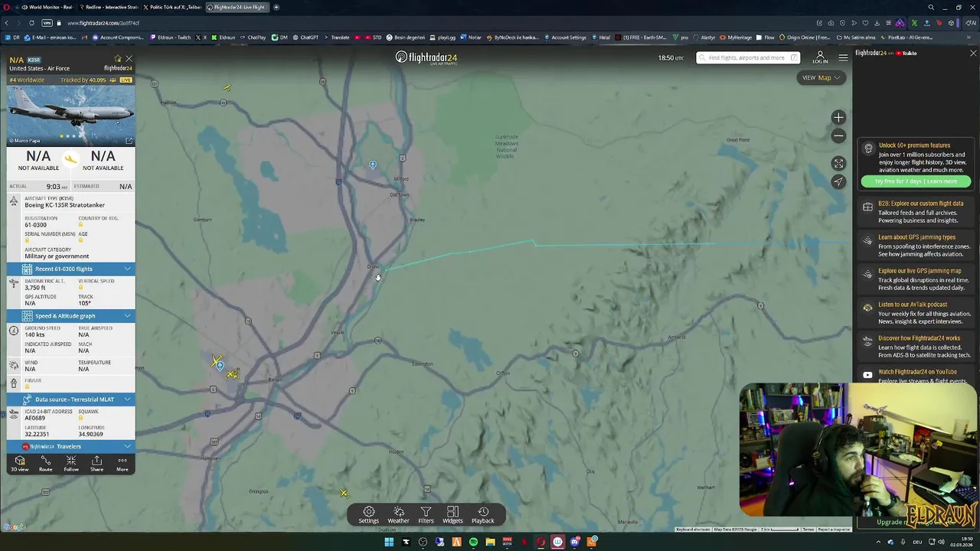Toggle the browser VPN badge

(x=47, y=23)
